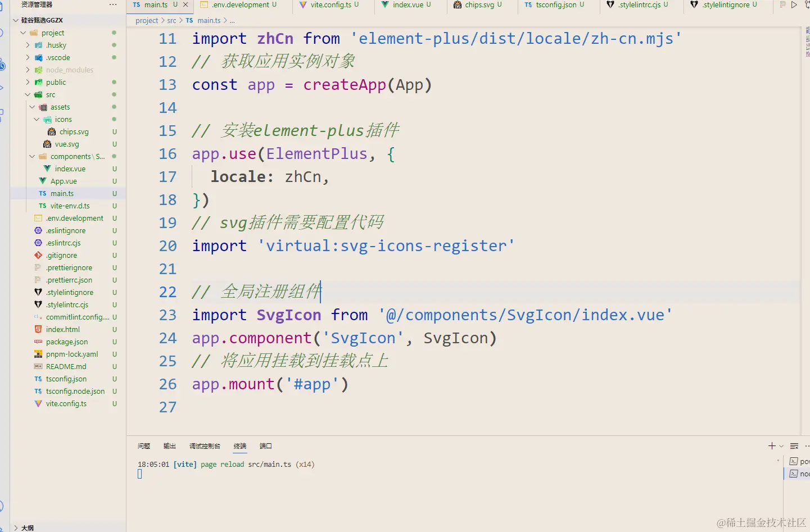Open the terminal profile dropdown chevron
The height and width of the screenshot is (532, 810).
pos(781,445)
